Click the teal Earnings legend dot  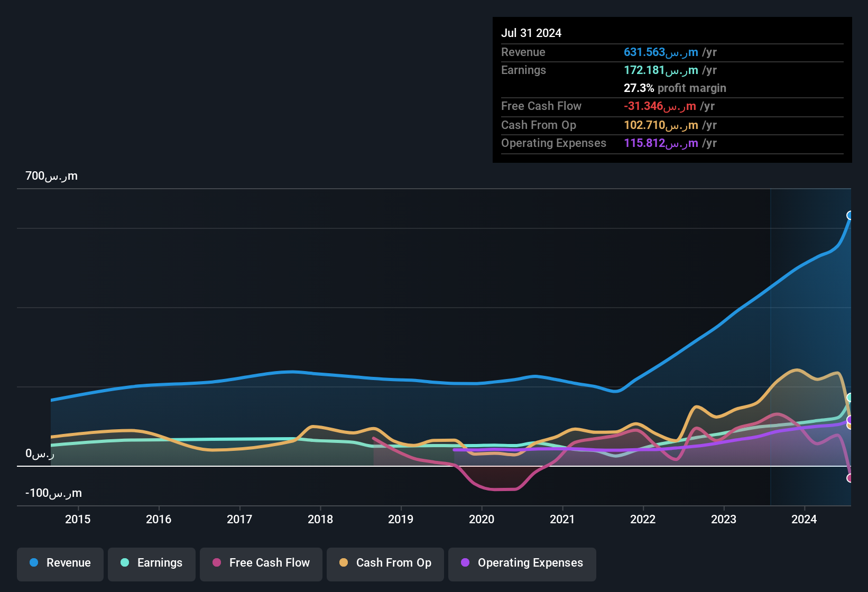point(125,563)
